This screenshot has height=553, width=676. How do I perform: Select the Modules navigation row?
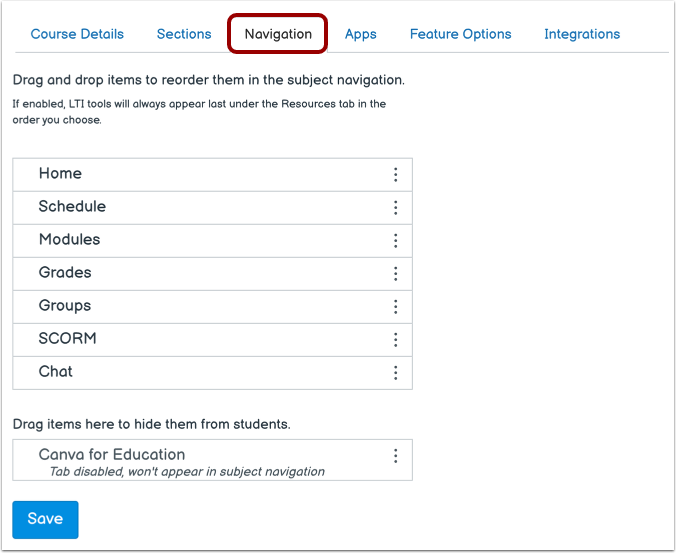[x=69, y=240]
